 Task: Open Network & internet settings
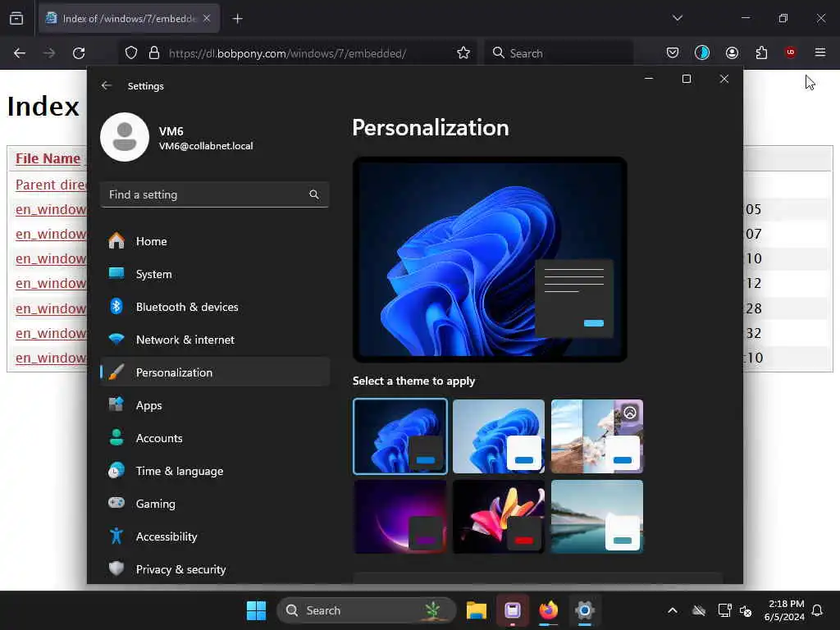coord(214,340)
